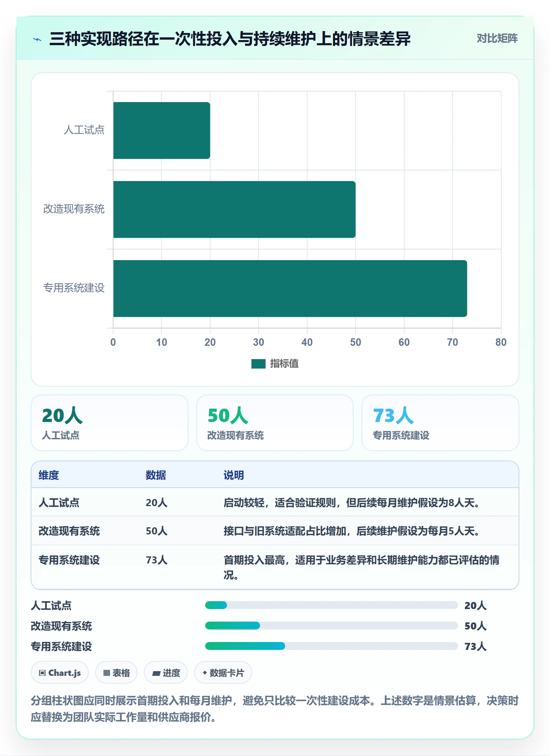Click the Chart.js tag chip

[x=60, y=673]
